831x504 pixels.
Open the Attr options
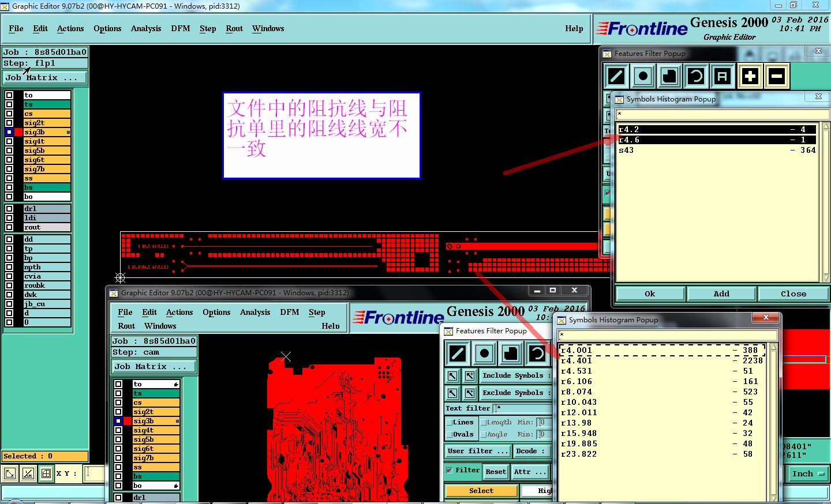tap(530, 472)
